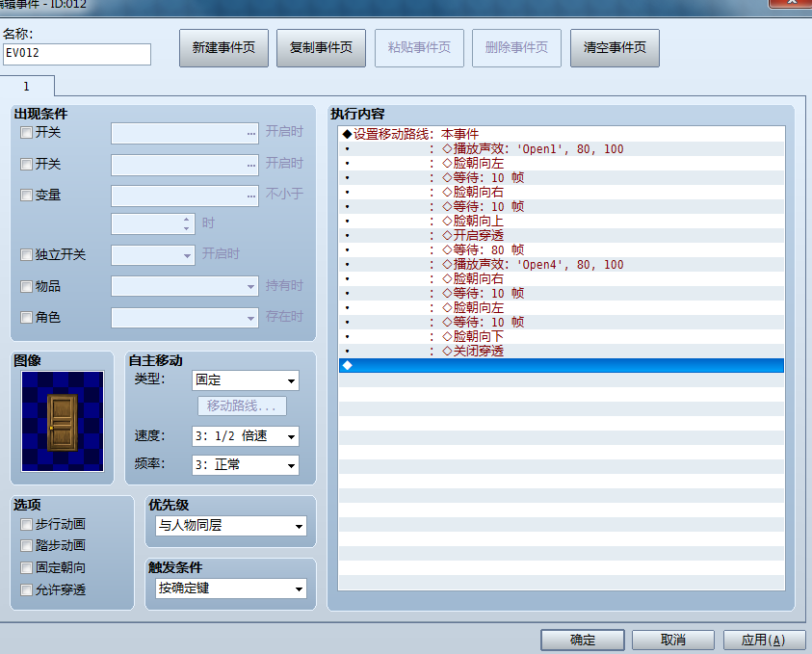Screen dimensions: 812x654
Task: Open the 独立开关 selection dropdown
Action: (153, 255)
